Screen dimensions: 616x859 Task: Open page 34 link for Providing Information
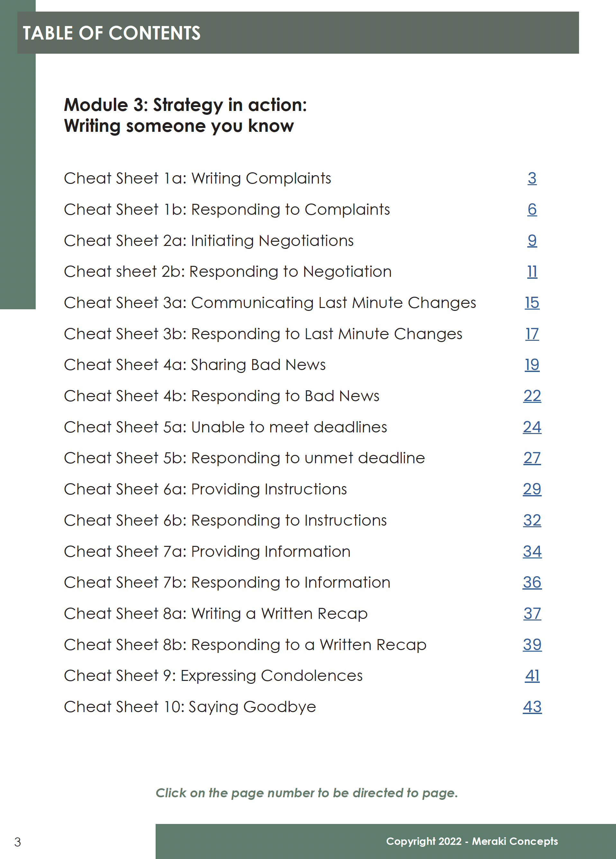[x=532, y=551]
